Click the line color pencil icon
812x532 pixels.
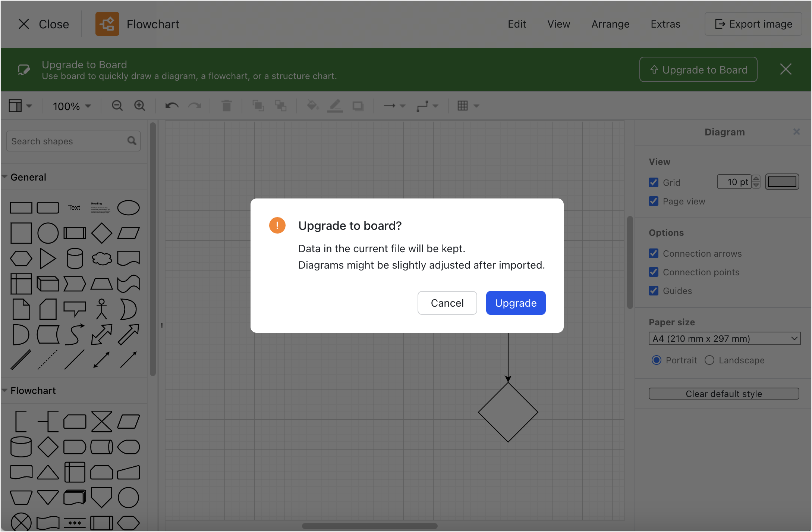point(335,106)
